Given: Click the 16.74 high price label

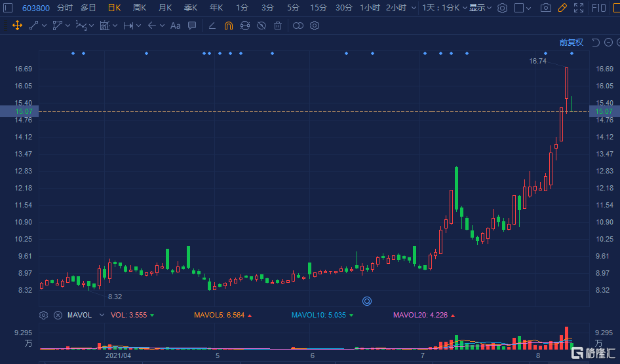Looking at the screenshot, I should (538, 61).
